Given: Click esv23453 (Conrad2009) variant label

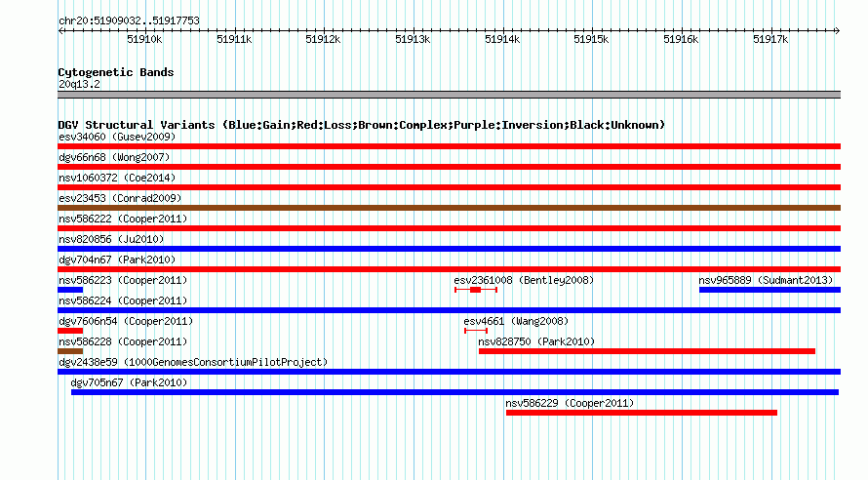Looking at the screenshot, I should 120,198.
